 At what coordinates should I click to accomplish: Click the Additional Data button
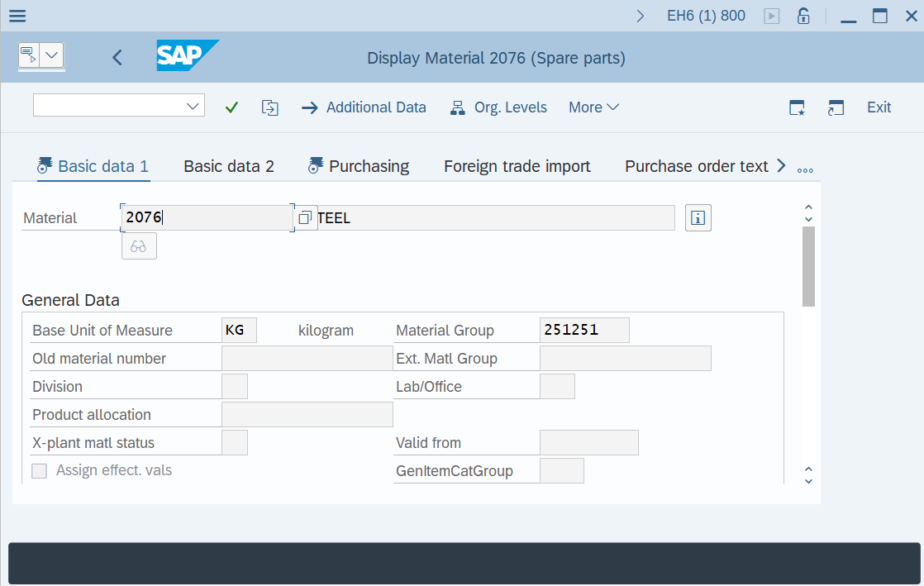(x=364, y=107)
